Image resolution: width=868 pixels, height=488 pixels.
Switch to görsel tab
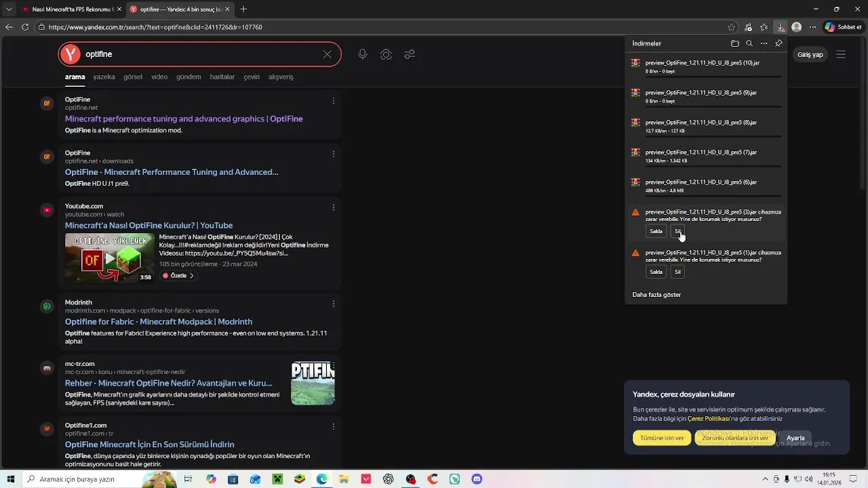133,77
